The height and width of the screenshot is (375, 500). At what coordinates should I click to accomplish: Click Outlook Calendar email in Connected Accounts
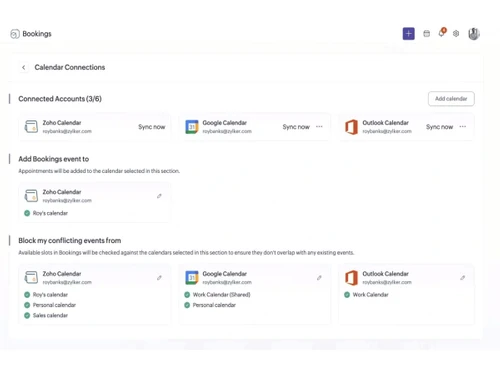[x=387, y=131]
